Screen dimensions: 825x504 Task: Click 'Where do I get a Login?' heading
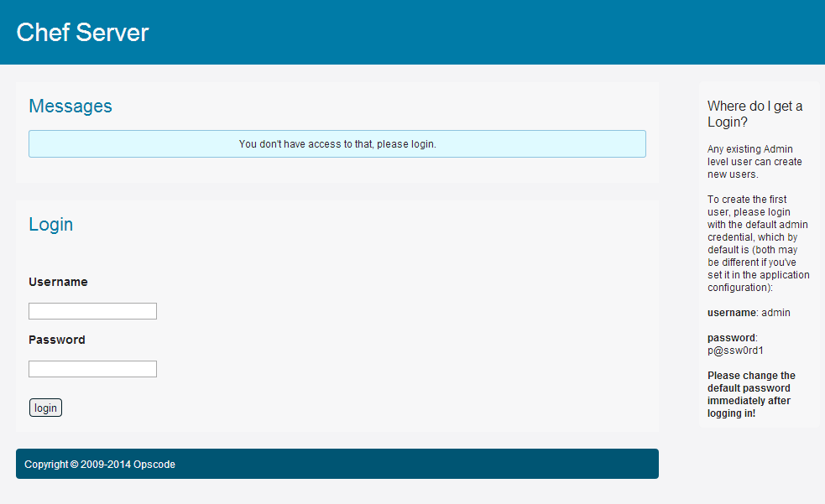coord(755,114)
